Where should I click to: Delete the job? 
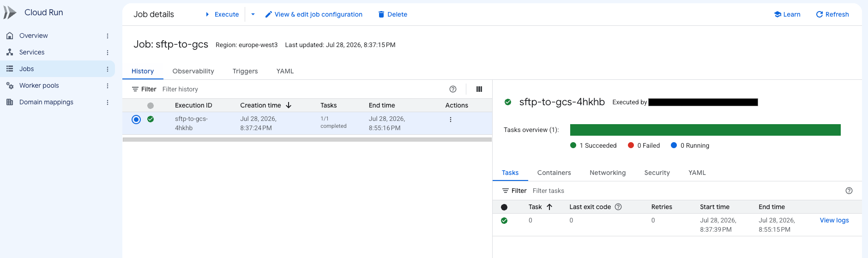(x=392, y=14)
